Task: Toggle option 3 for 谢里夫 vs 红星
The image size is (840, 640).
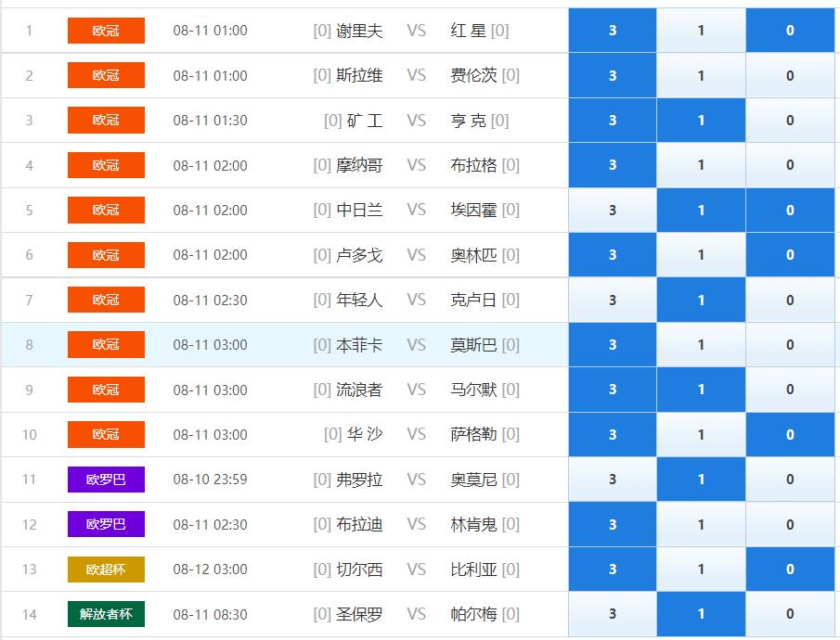Action: (x=613, y=31)
